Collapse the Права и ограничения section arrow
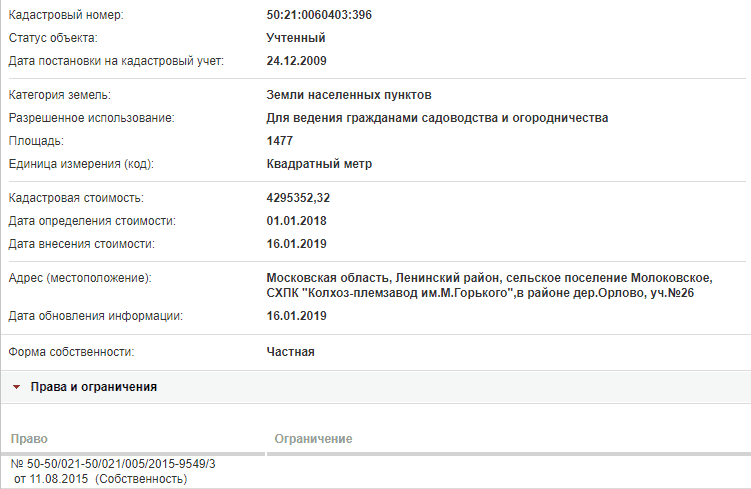 (16, 387)
